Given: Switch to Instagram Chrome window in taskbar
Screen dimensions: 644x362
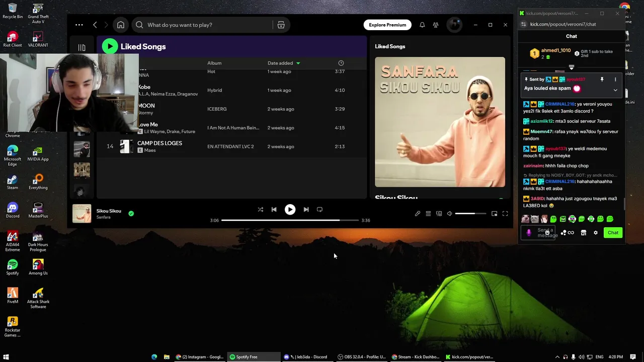Looking at the screenshot, I should [x=200, y=357].
